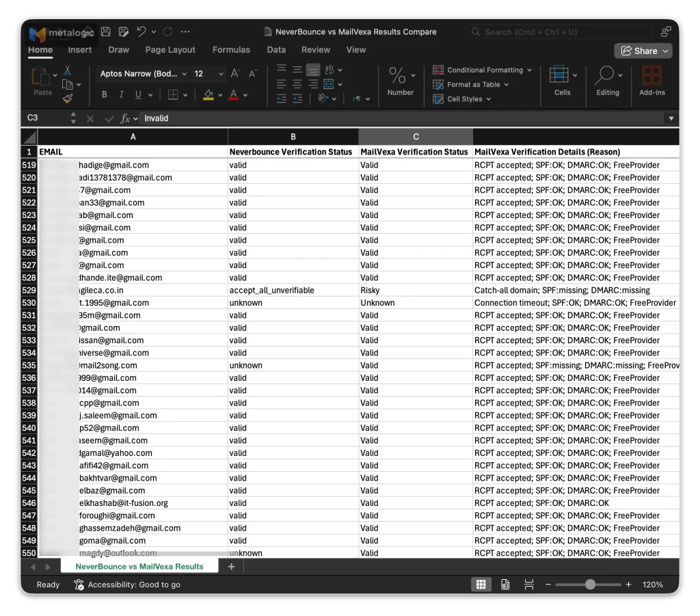Zoom out with minus button
700x616 pixels.
(x=548, y=585)
